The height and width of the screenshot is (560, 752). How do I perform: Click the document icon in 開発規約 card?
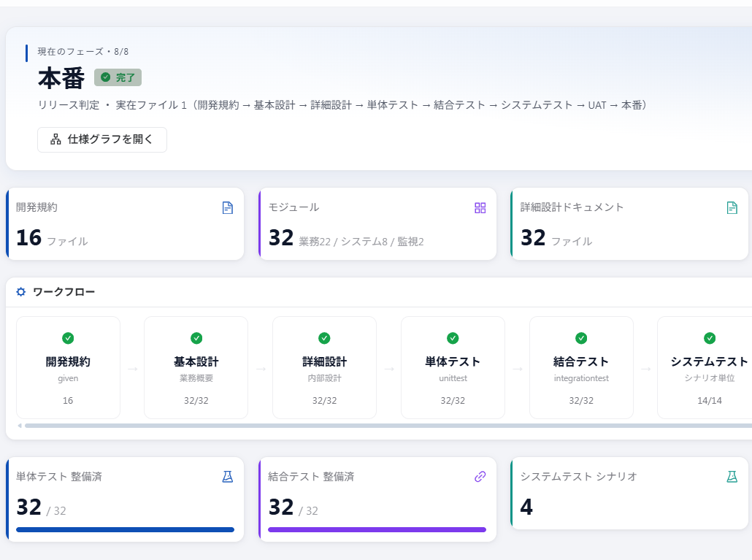(x=228, y=207)
